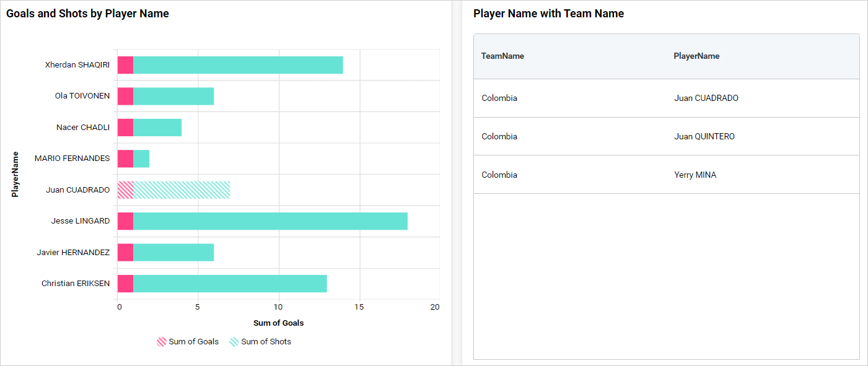The height and width of the screenshot is (366, 868).
Task: Select Xherdan SHAQIRI's teal shots bar
Action: tap(238, 65)
